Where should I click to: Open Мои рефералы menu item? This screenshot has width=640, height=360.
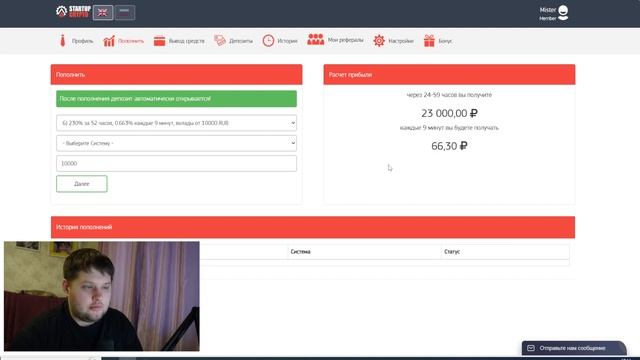pyautogui.click(x=345, y=40)
